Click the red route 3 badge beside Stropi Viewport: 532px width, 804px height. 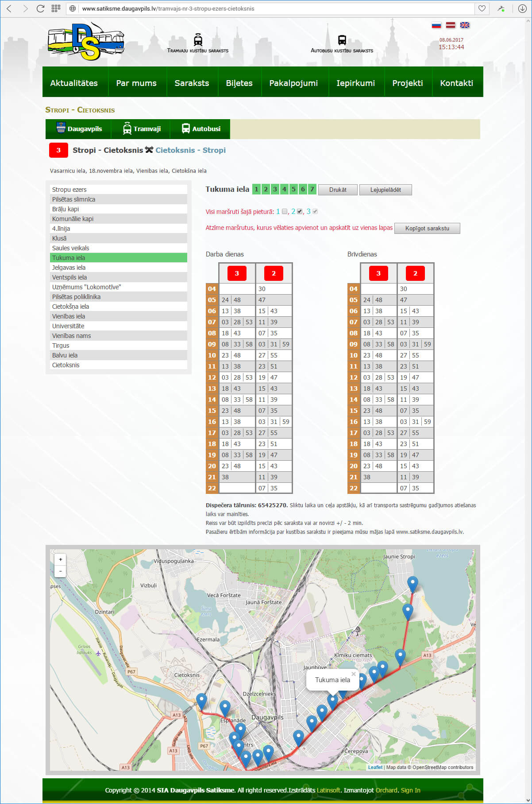pos(58,150)
